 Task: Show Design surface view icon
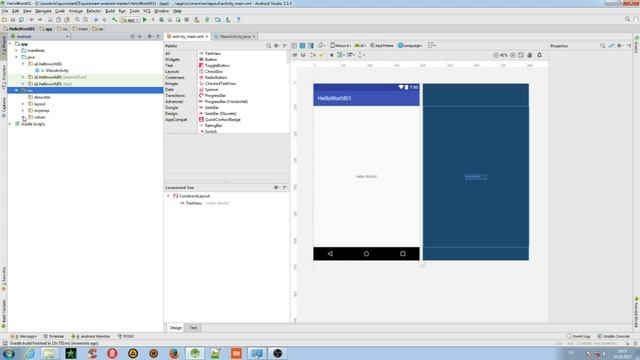(294, 46)
